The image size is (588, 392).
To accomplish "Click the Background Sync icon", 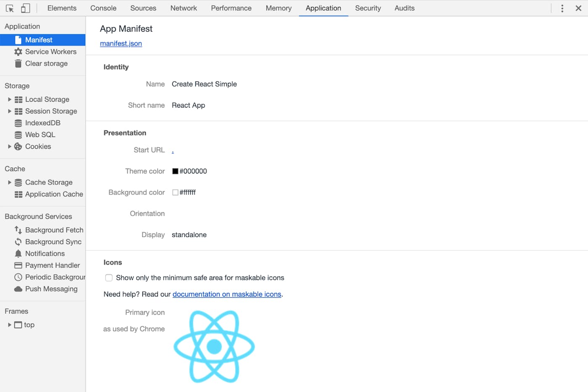I will pyautogui.click(x=18, y=242).
